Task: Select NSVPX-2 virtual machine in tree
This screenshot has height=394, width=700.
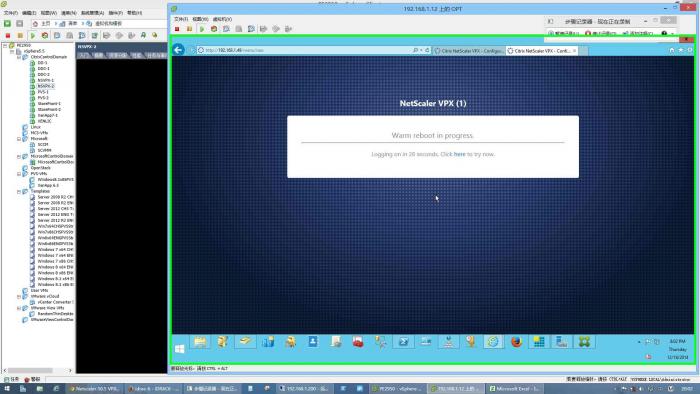Action: (46, 86)
